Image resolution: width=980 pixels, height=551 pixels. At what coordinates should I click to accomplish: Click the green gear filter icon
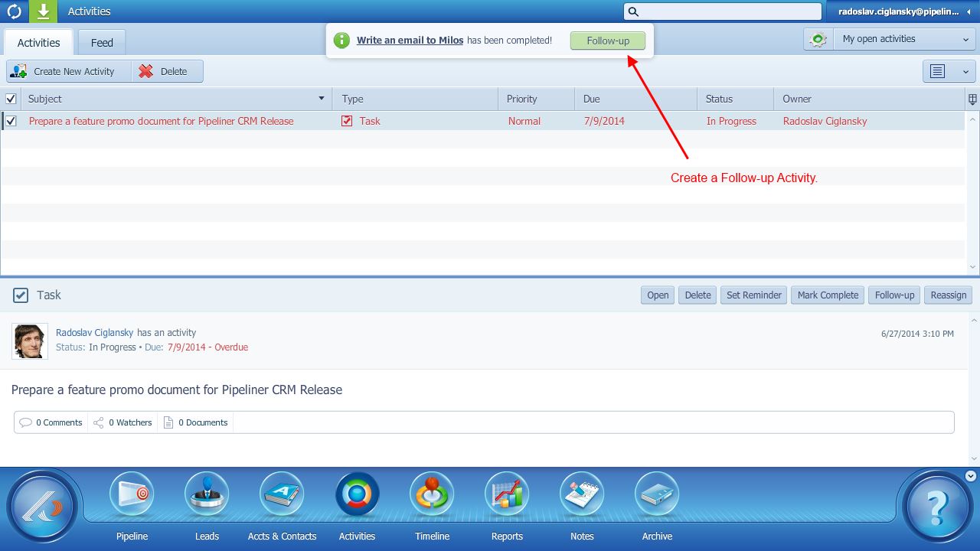[x=818, y=39]
